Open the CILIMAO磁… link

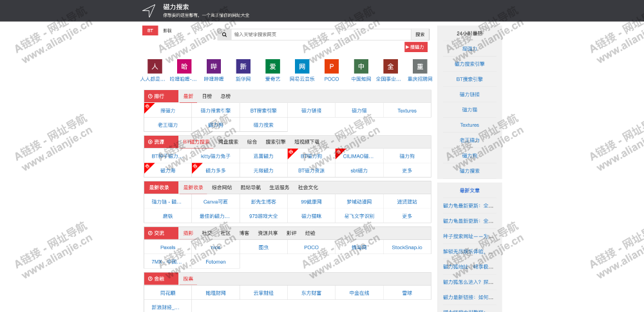tap(359, 156)
